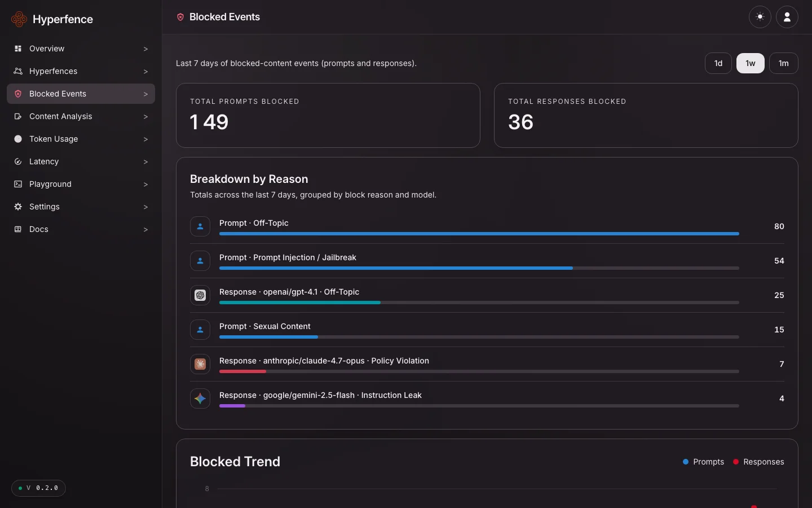This screenshot has height=508, width=812.
Task: Click the 'Prompt · Off-Topic' label
Action: (x=254, y=223)
